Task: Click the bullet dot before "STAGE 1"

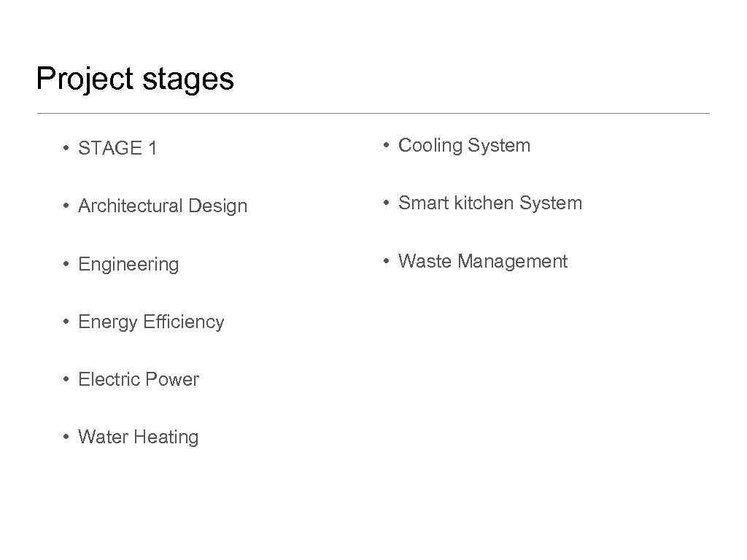Action: [x=66, y=148]
